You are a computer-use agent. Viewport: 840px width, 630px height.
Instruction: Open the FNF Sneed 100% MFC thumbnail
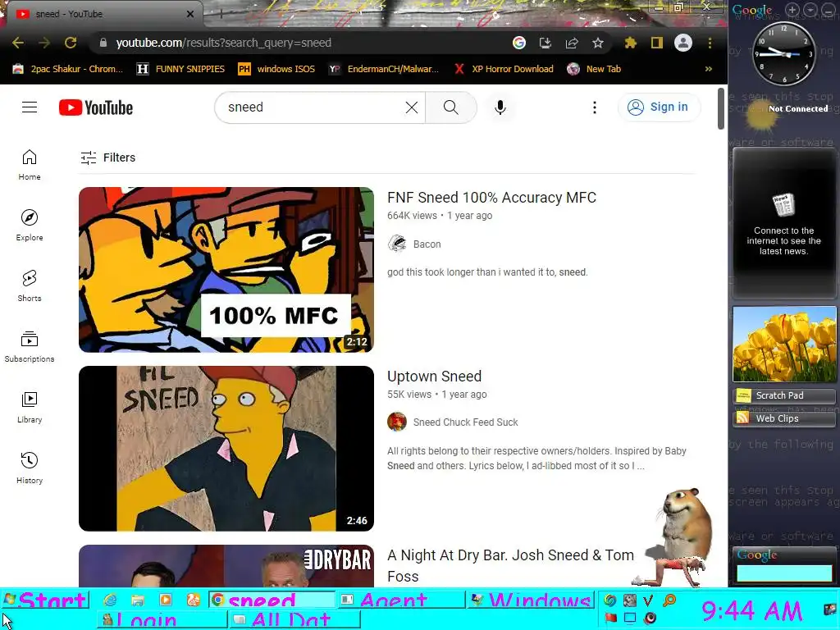click(226, 269)
